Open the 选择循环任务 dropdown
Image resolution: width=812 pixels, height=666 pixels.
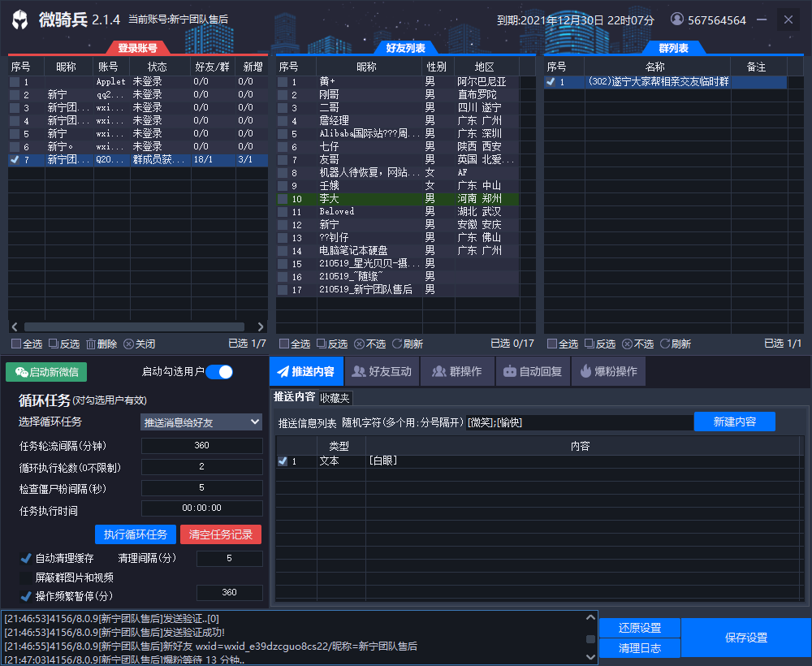point(201,422)
